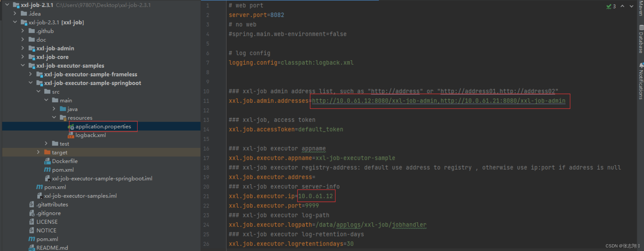Select the NOTICE file in project tree
Screen dimensions: 644x251
[46, 230]
